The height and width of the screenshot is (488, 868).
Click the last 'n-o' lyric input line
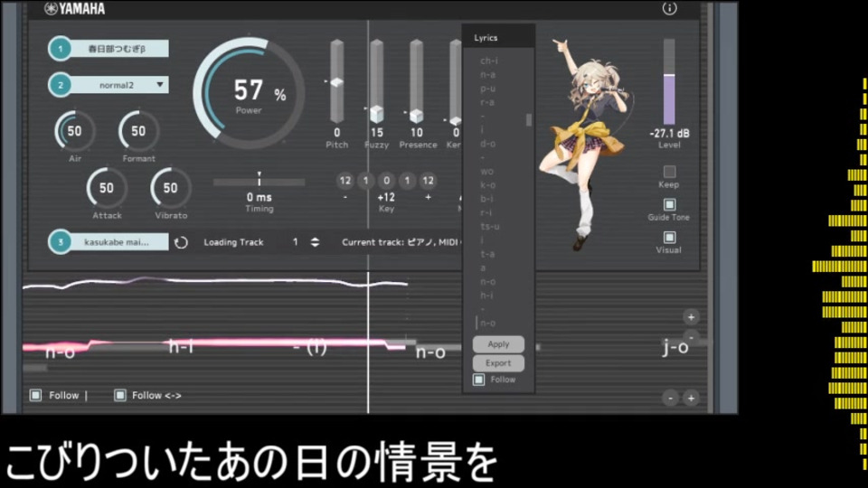coord(487,324)
